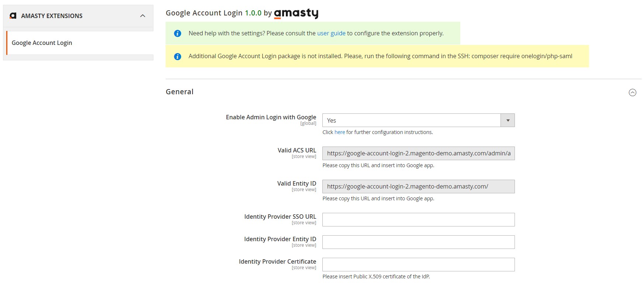Click the Amasty logo icon in sidebar
This screenshot has height=285, width=644.
pyautogui.click(x=13, y=16)
